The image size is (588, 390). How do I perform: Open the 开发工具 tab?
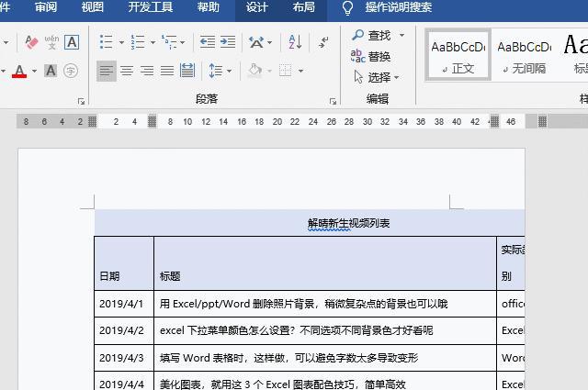point(151,7)
